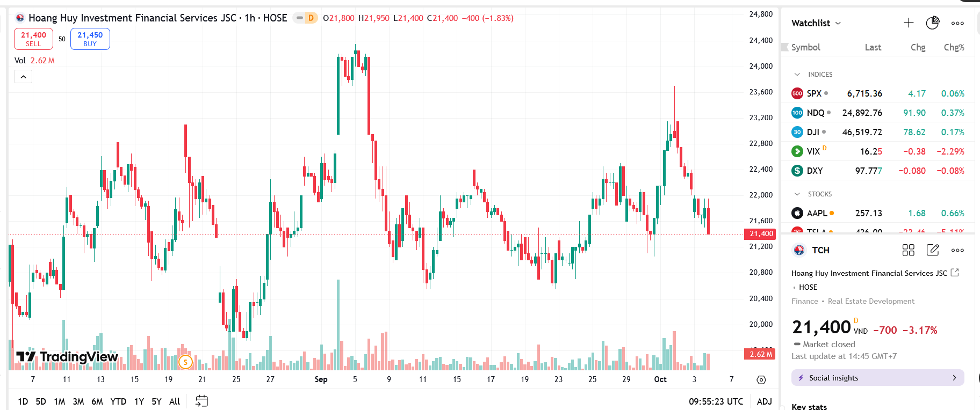Open the go-to-date calendar icon
The height and width of the screenshot is (410, 980).
point(201,401)
